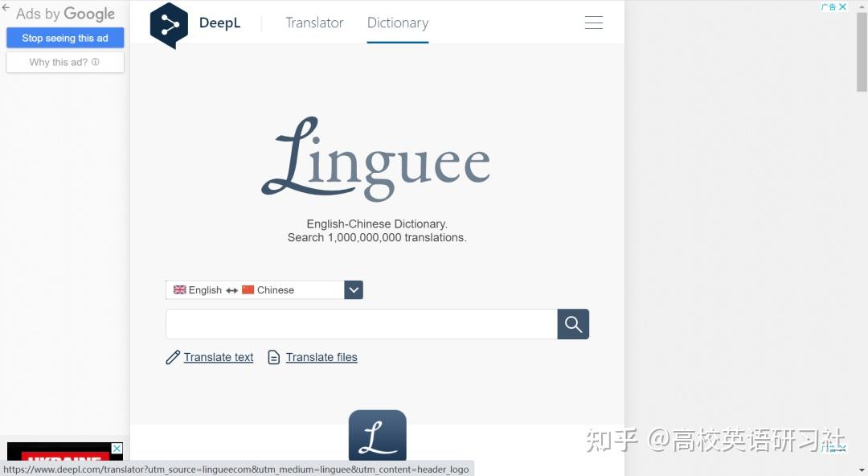Close the top-right ad banner
868x476 pixels.
point(842,6)
